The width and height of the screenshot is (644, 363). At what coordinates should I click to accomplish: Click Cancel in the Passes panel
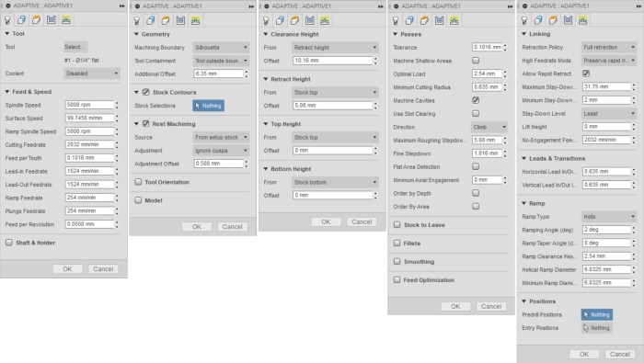pyautogui.click(x=490, y=306)
